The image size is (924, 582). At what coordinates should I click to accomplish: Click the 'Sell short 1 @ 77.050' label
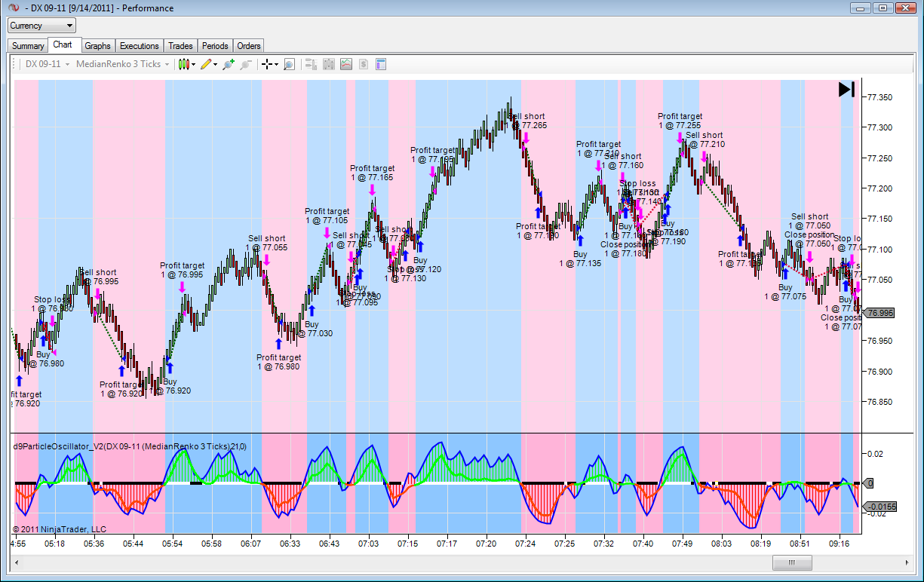pos(809,221)
